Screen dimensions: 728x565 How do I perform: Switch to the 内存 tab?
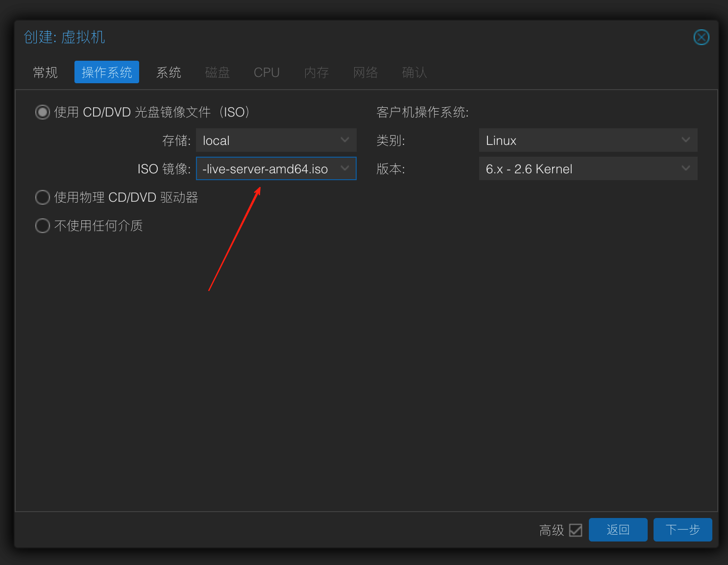316,72
